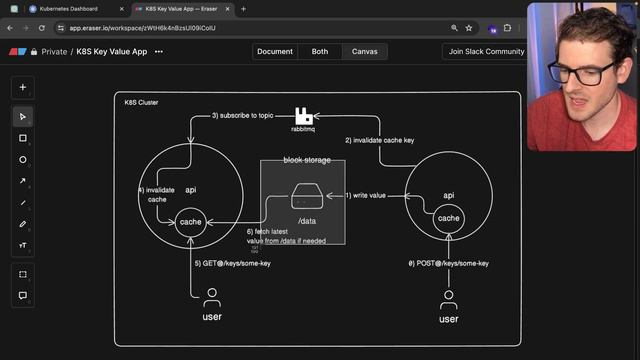Select the frame tool
The image size is (640, 360).
[x=23, y=274]
